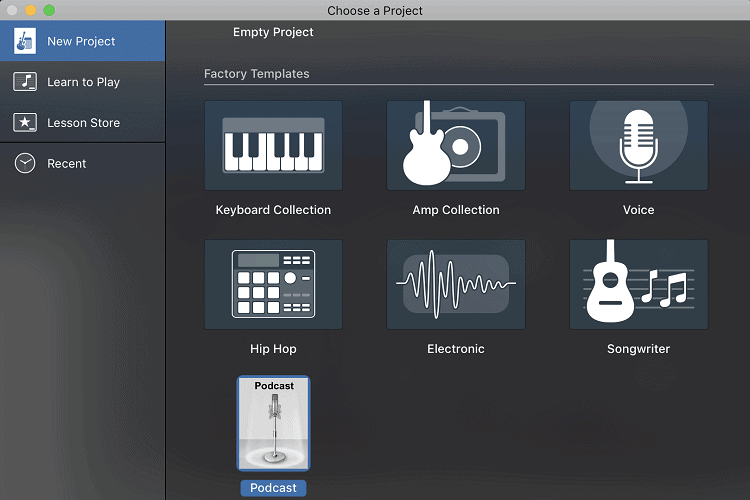The width and height of the screenshot is (750, 500).
Task: Click the Learn to Play music note icon
Action: 25,82
